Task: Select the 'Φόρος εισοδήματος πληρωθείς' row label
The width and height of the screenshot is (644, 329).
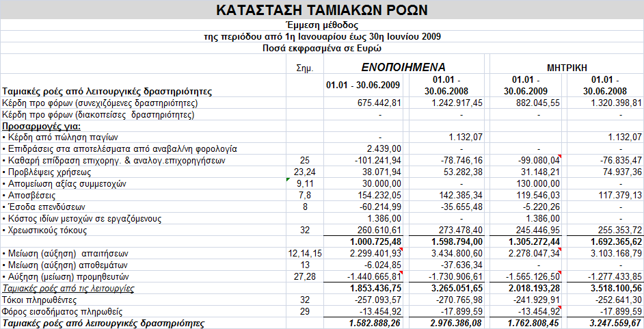Action: click(62, 312)
